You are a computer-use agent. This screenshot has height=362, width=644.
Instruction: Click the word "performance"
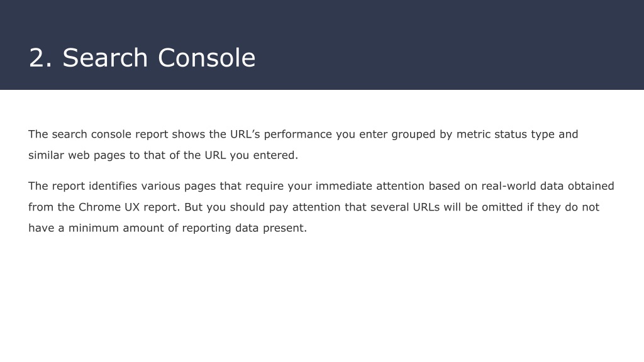(297, 134)
